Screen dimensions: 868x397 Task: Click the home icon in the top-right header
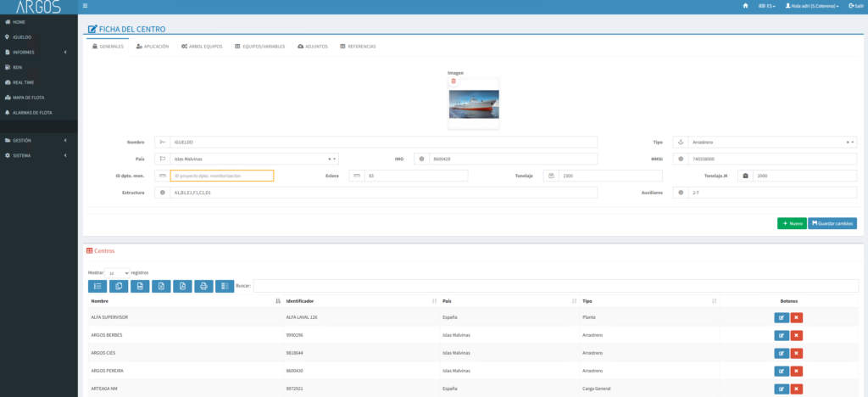pos(745,6)
